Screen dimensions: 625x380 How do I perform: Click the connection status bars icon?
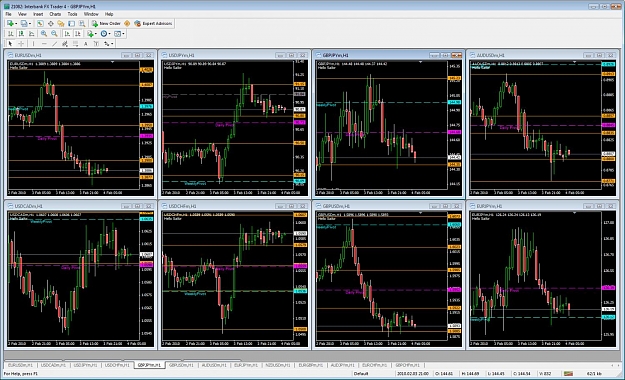click(568, 374)
